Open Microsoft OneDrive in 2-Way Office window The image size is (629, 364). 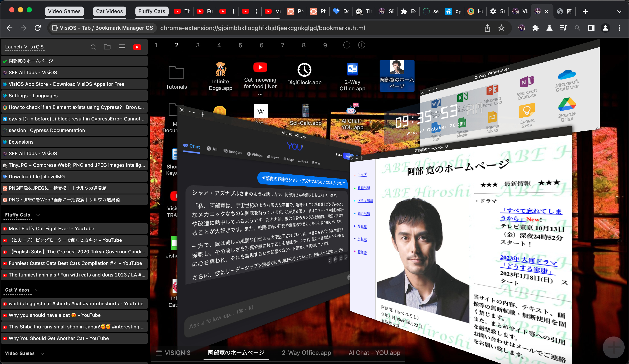pos(567,81)
